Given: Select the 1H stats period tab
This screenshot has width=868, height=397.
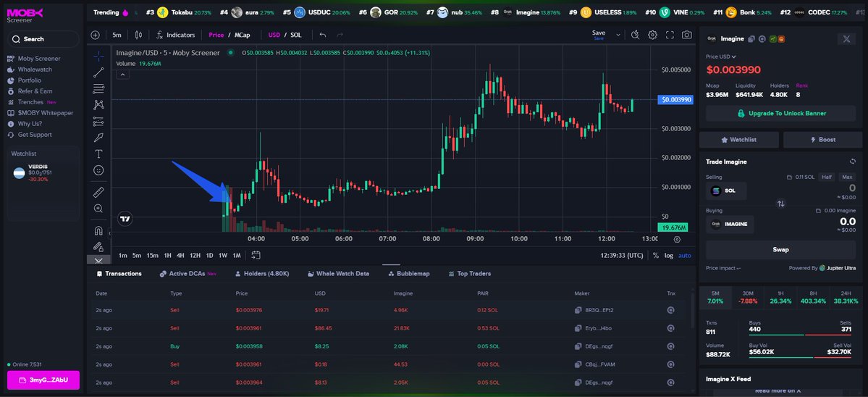Looking at the screenshot, I should (780, 297).
